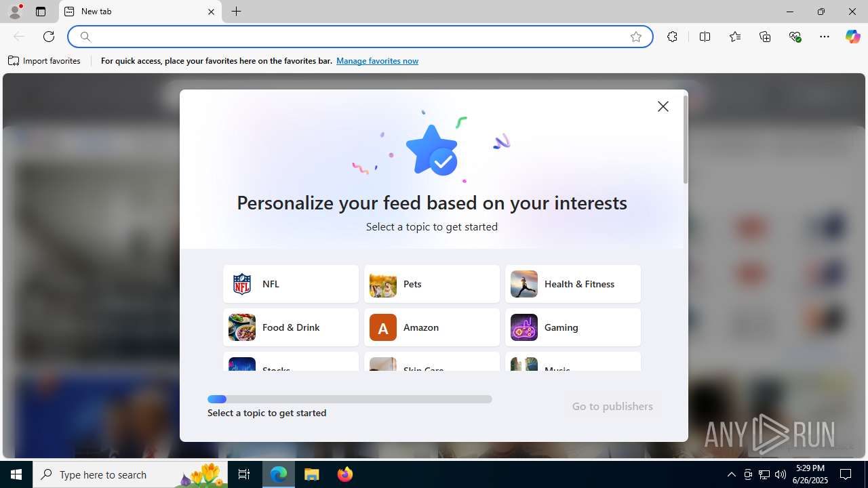868x488 pixels.
Task: Add this page to favorites star
Action: [x=636, y=37]
